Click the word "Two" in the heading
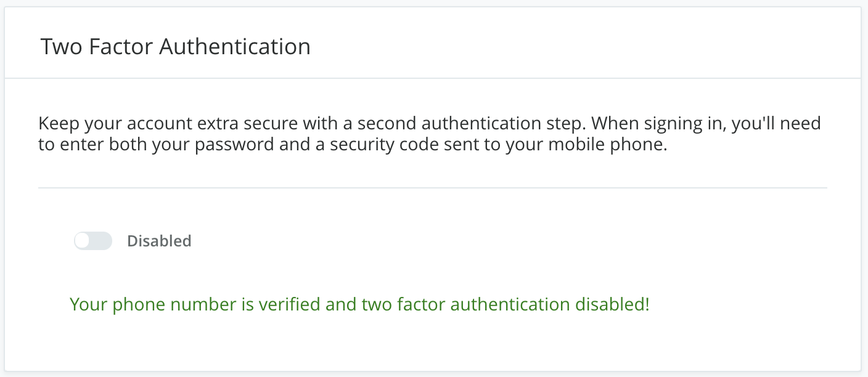868x377 pixels. (x=61, y=47)
